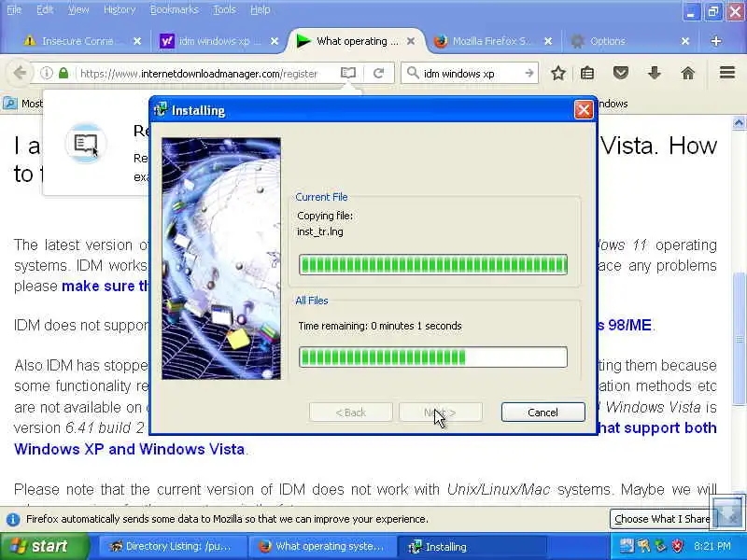Follow the Windows XP and Windows Vista link

coord(129,449)
